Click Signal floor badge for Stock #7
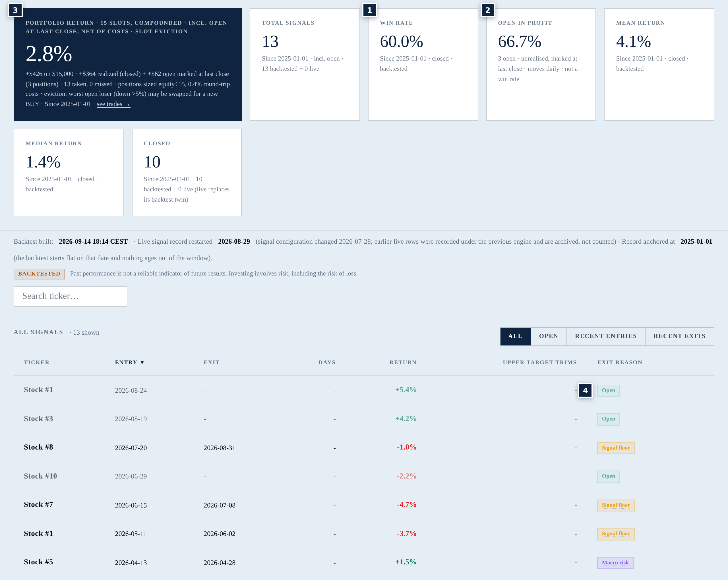Screen dimensions: 728x580 (616, 505)
